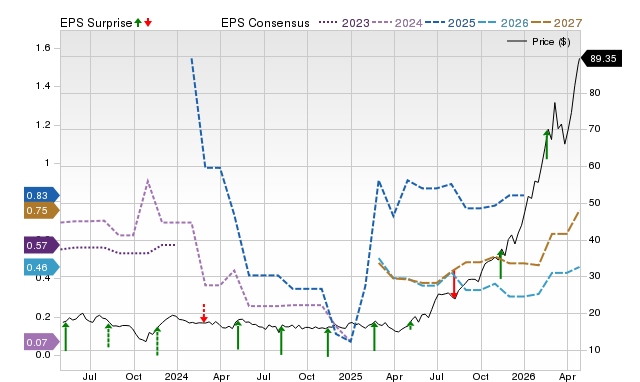Click the 80 right price axis label

click(595, 93)
